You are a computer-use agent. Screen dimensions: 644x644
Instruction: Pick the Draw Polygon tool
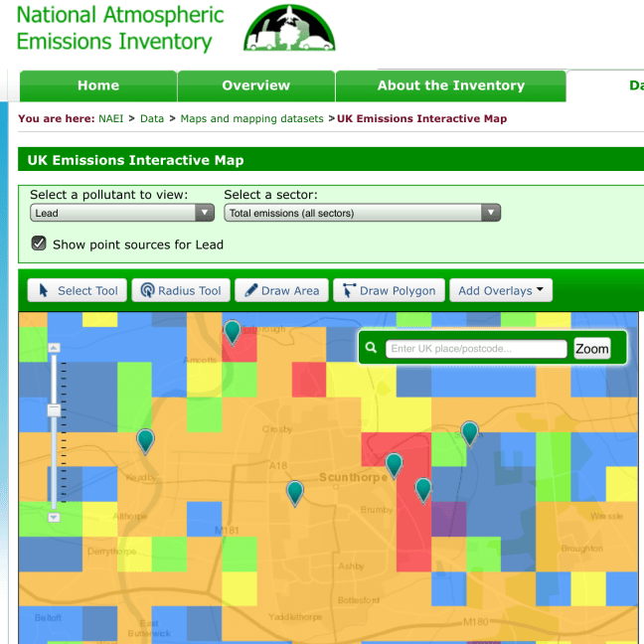(389, 290)
